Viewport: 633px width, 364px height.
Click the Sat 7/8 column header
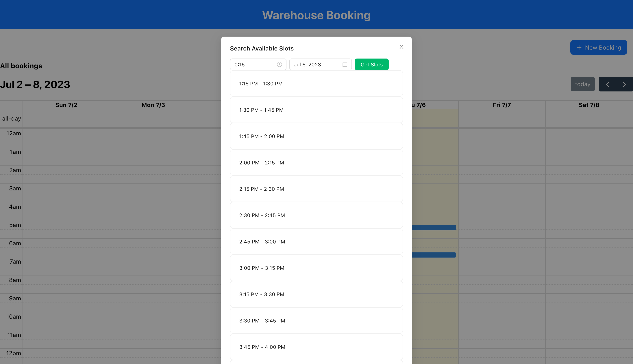pos(589,105)
